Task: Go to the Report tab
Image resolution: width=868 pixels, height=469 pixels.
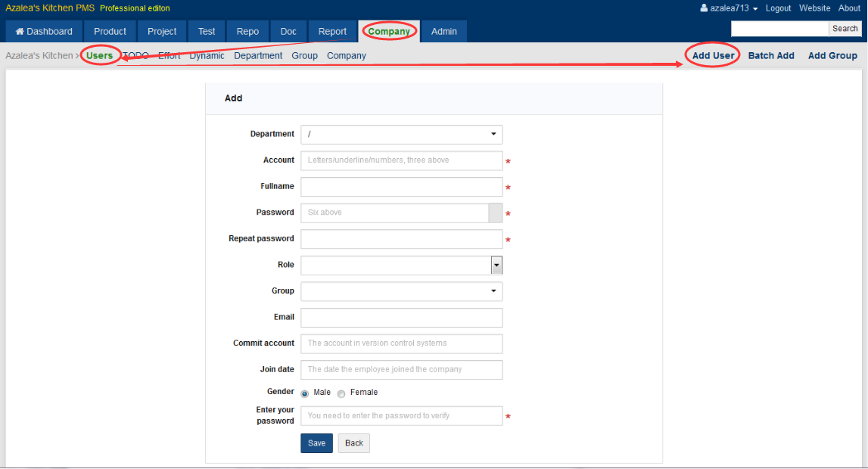Action: click(x=332, y=32)
